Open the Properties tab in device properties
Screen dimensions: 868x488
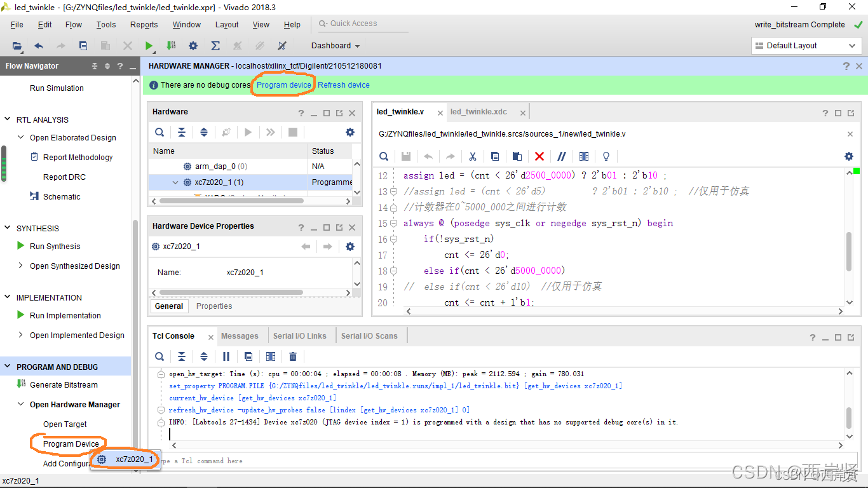pos(214,306)
